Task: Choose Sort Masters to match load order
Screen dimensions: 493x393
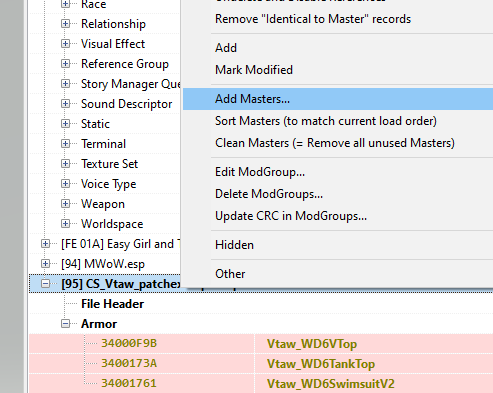Action: tap(326, 121)
